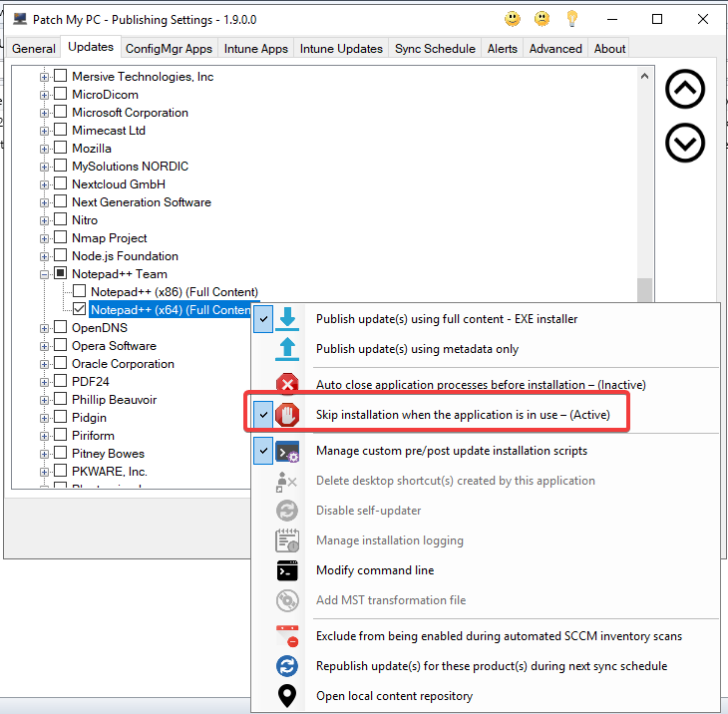Switch to the General tab
This screenshot has height=714, width=728.
(34, 48)
